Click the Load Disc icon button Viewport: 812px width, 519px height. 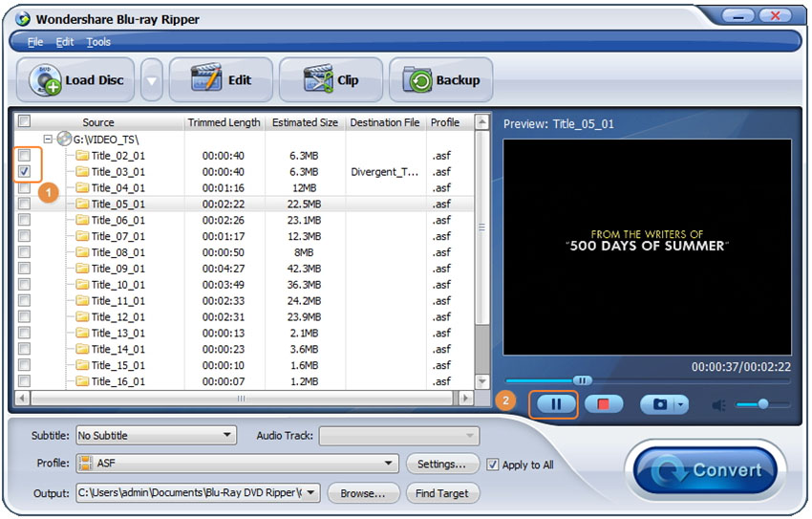coord(77,80)
